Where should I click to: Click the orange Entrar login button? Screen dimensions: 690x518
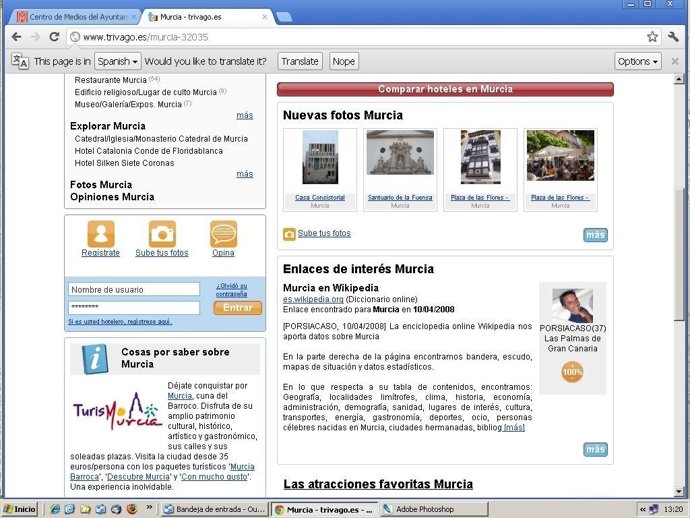pos(238,308)
